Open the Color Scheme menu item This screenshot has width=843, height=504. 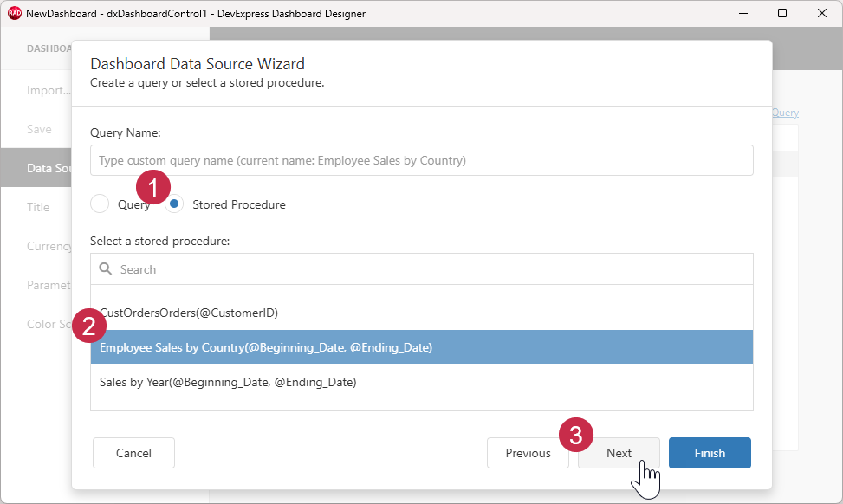click(49, 324)
